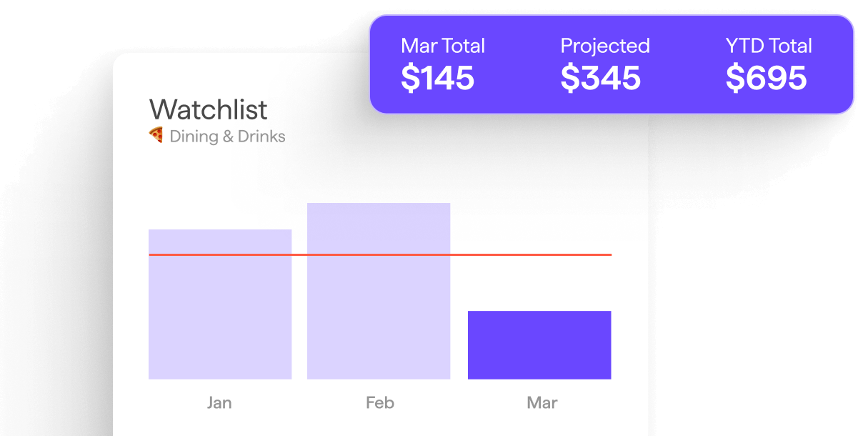Screen dimensions: 868x436
Task: Select the Feb axis label
Action: coord(379,402)
